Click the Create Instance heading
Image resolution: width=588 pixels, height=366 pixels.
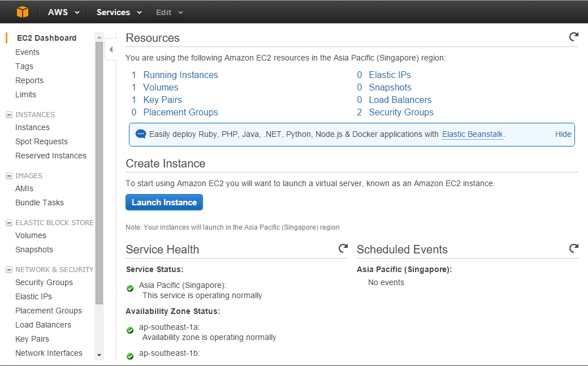point(165,163)
